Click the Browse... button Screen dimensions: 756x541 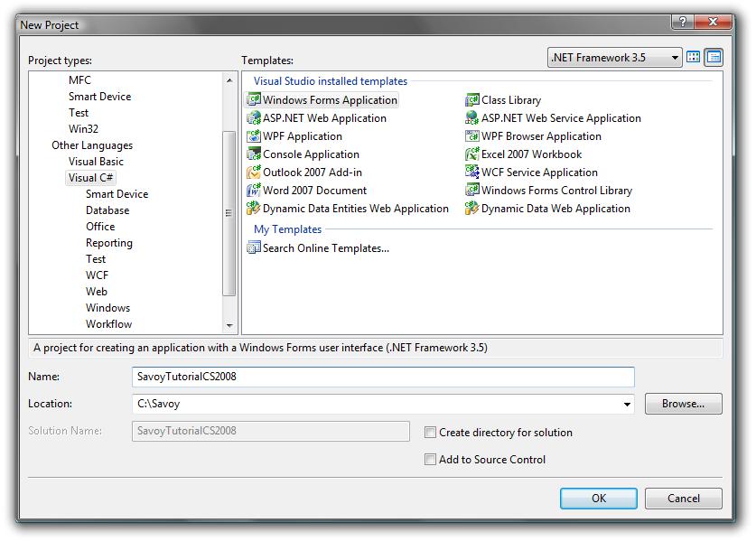683,404
